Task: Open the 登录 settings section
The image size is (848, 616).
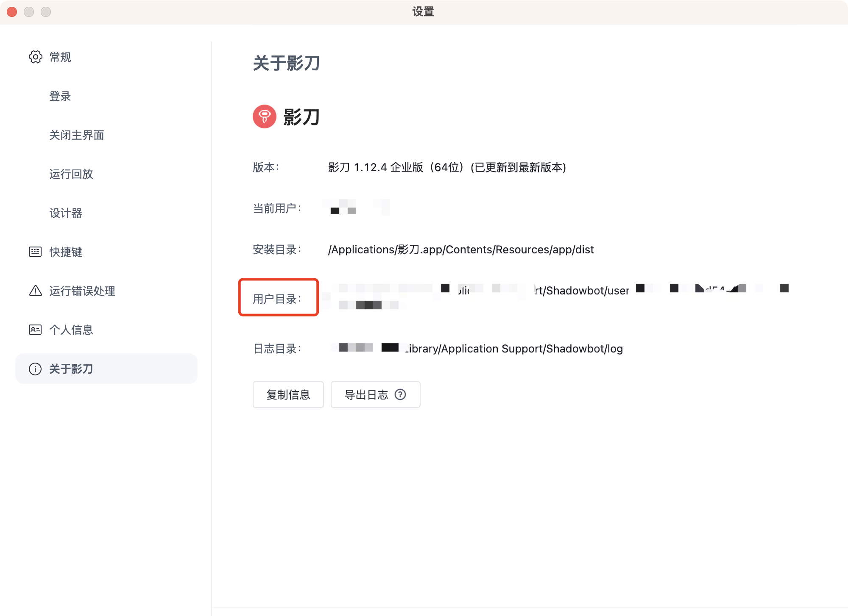Action: [60, 96]
